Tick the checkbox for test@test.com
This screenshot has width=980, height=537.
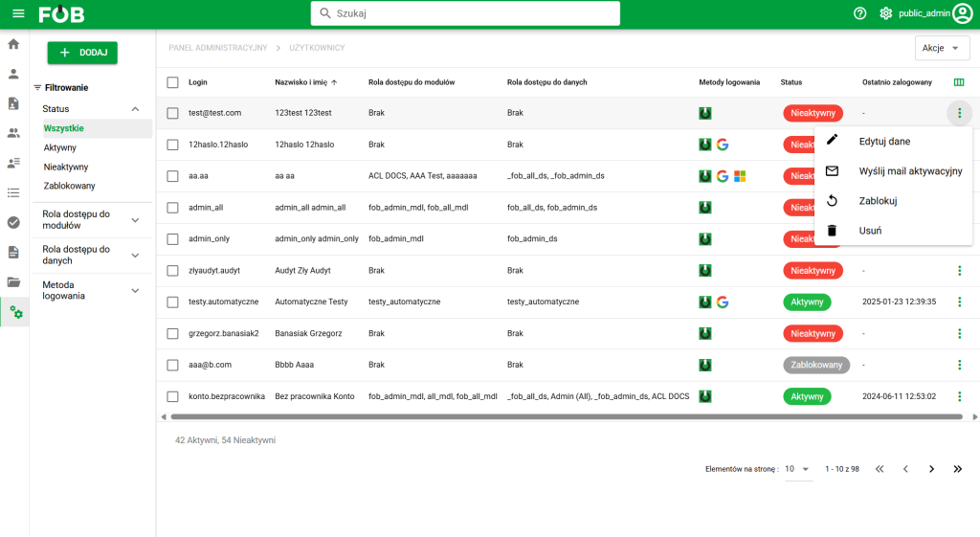point(172,113)
